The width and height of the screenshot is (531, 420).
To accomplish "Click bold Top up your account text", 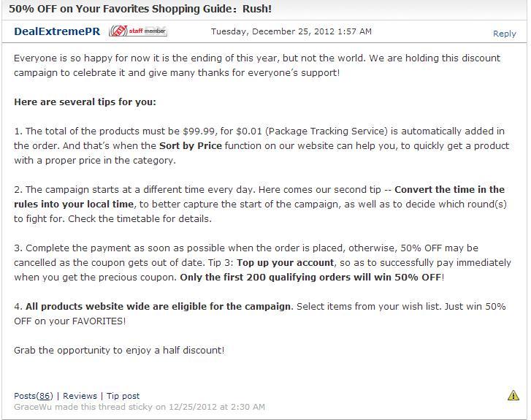I will (285, 262).
